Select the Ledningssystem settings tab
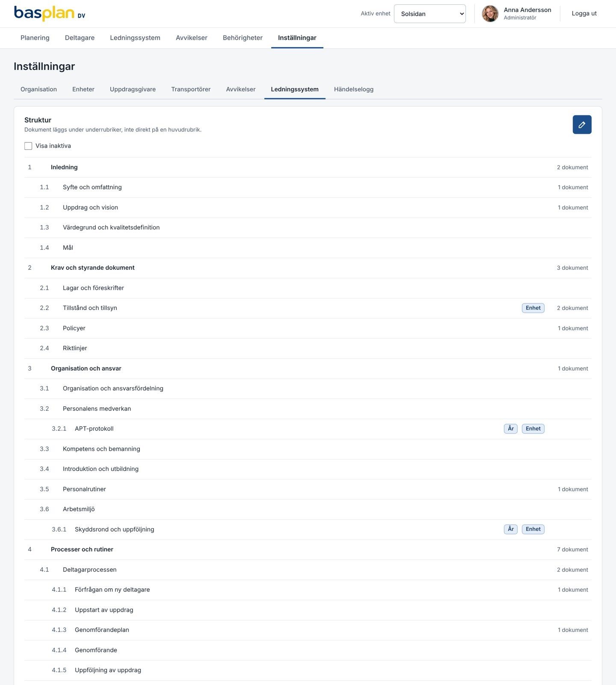Viewport: 616px width, 685px height. [x=295, y=89]
